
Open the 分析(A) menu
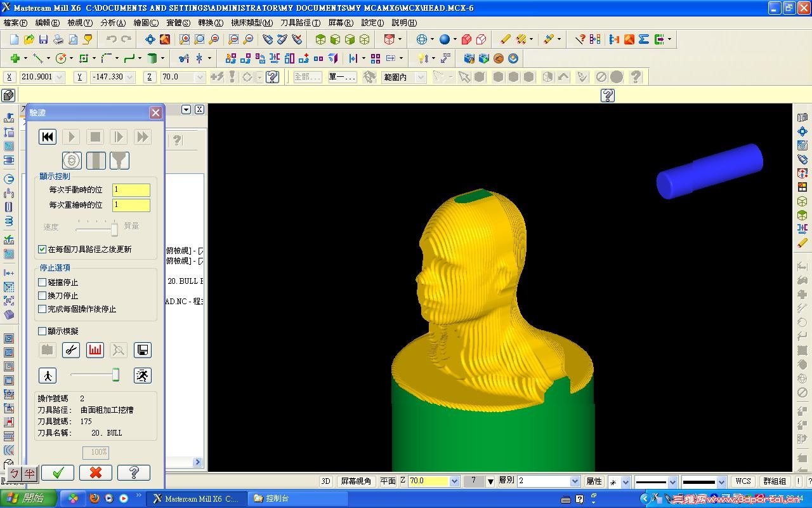113,23
